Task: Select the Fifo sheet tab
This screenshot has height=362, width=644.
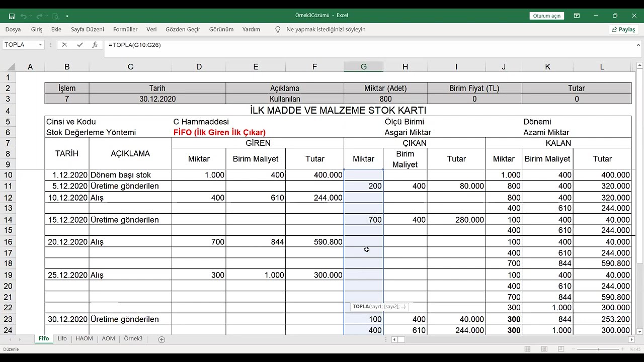Action: pyautogui.click(x=44, y=339)
